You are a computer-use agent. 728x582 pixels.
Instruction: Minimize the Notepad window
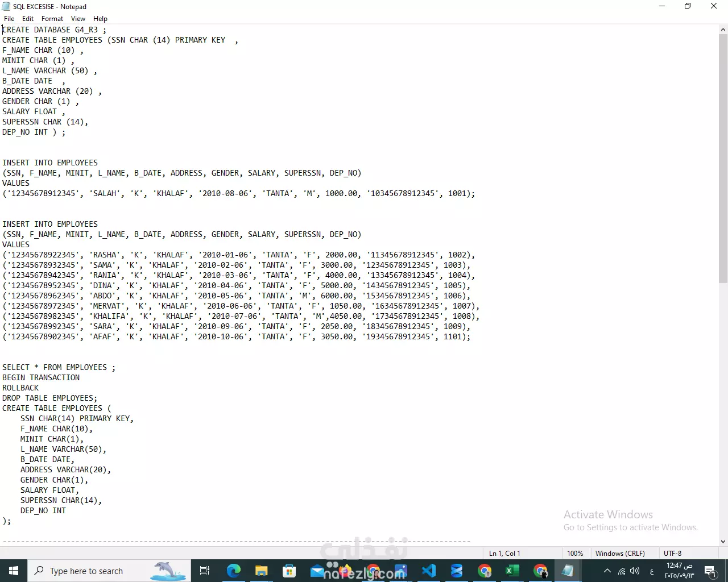(662, 6)
